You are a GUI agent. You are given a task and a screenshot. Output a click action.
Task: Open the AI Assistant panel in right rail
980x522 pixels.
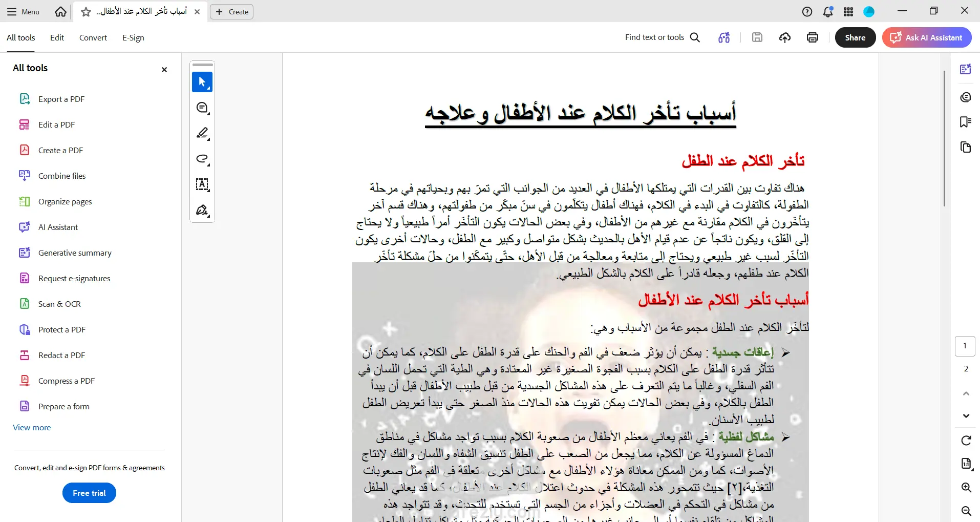966,69
